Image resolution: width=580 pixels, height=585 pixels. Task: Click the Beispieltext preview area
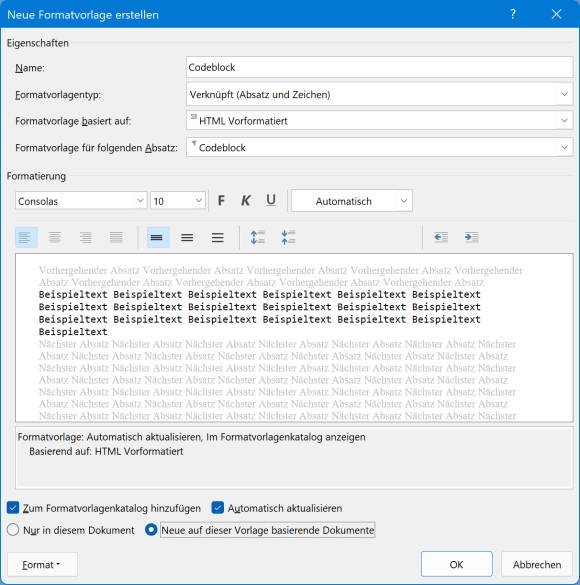(x=294, y=338)
